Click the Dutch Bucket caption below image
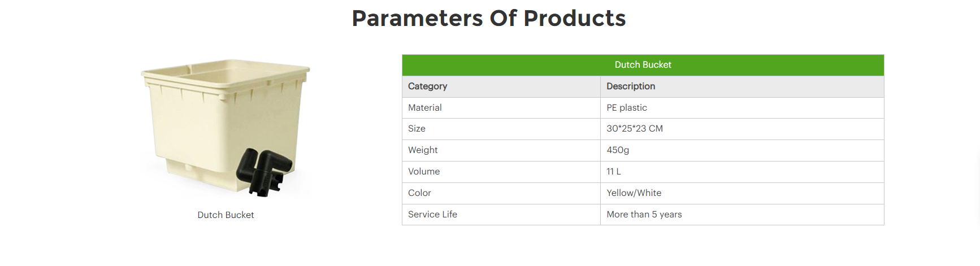The image size is (980, 266). [x=226, y=215]
